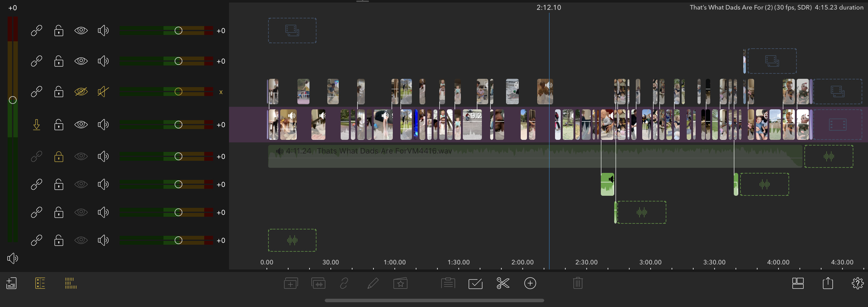Click the 1:00.00 mark on the ruler

click(x=395, y=262)
